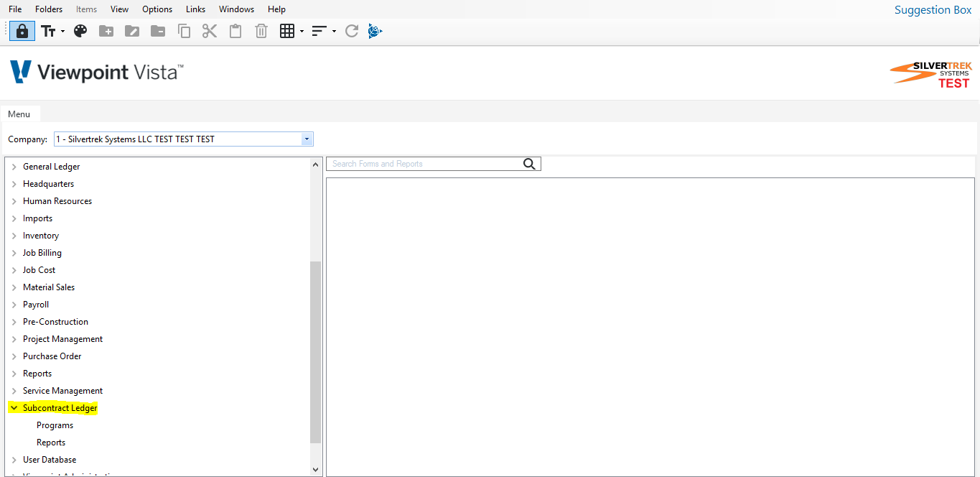Expand the General Ledger chevron
This screenshot has width=980, height=477.
[14, 167]
